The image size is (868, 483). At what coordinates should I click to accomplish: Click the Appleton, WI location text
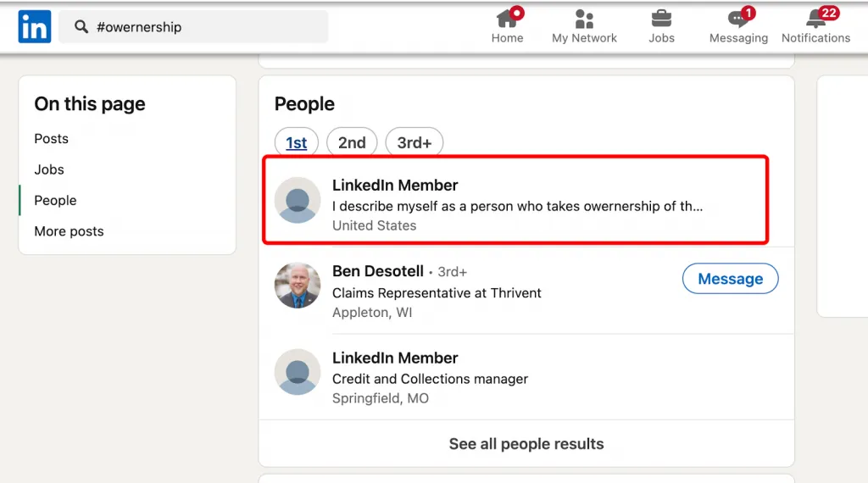[372, 313]
